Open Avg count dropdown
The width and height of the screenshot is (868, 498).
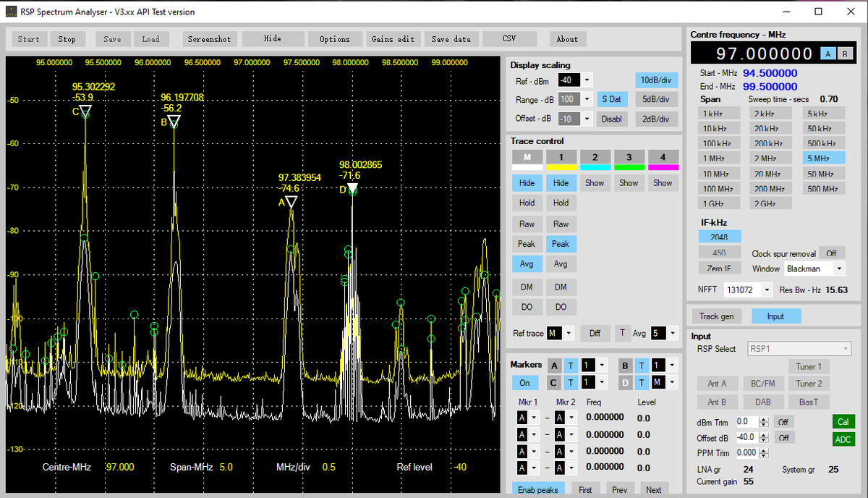tap(673, 333)
